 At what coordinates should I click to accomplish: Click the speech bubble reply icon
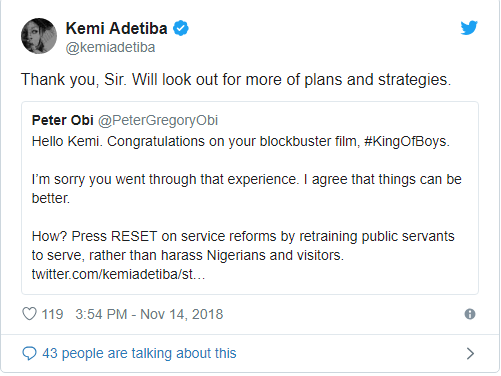click(29, 353)
